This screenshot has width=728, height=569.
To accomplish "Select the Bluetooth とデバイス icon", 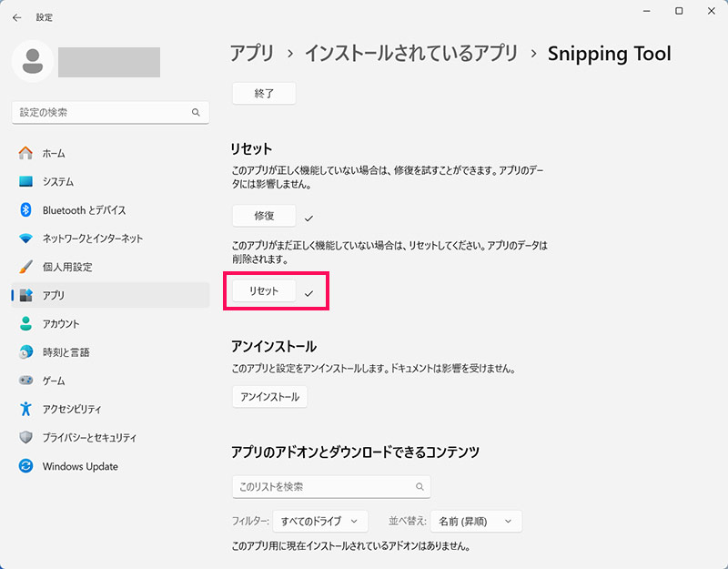I will point(25,209).
